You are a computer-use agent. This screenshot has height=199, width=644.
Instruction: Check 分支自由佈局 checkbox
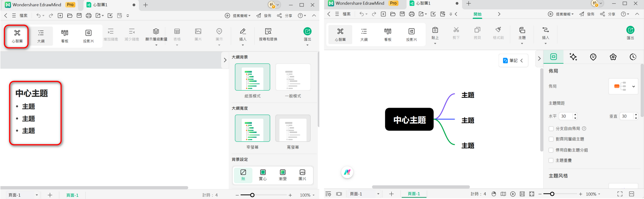point(551,129)
